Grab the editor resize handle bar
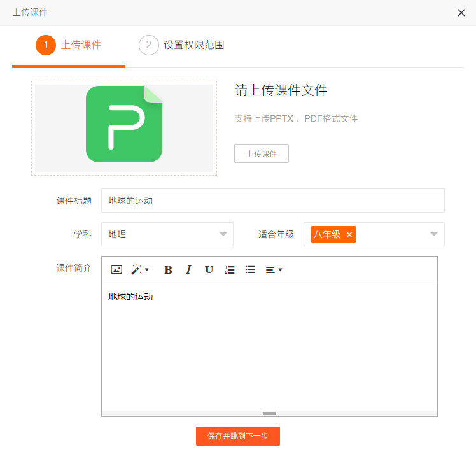Viewport: 476px width, 459px height. [x=269, y=413]
